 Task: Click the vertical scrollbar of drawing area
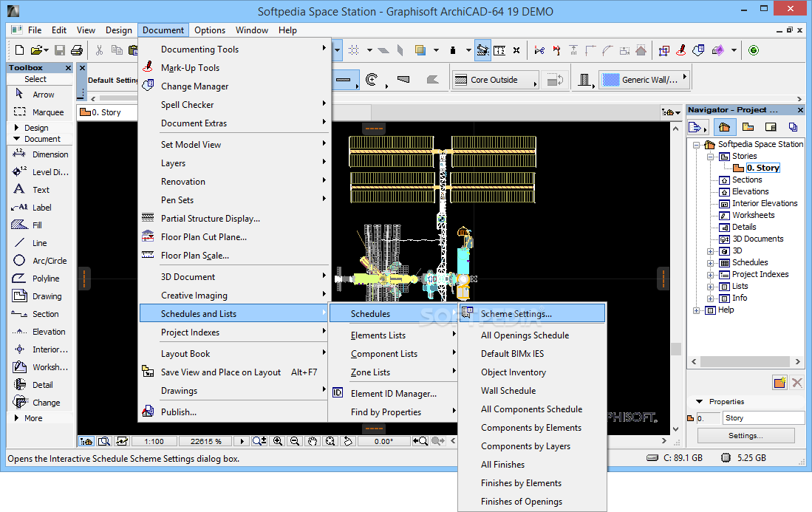pos(675,349)
